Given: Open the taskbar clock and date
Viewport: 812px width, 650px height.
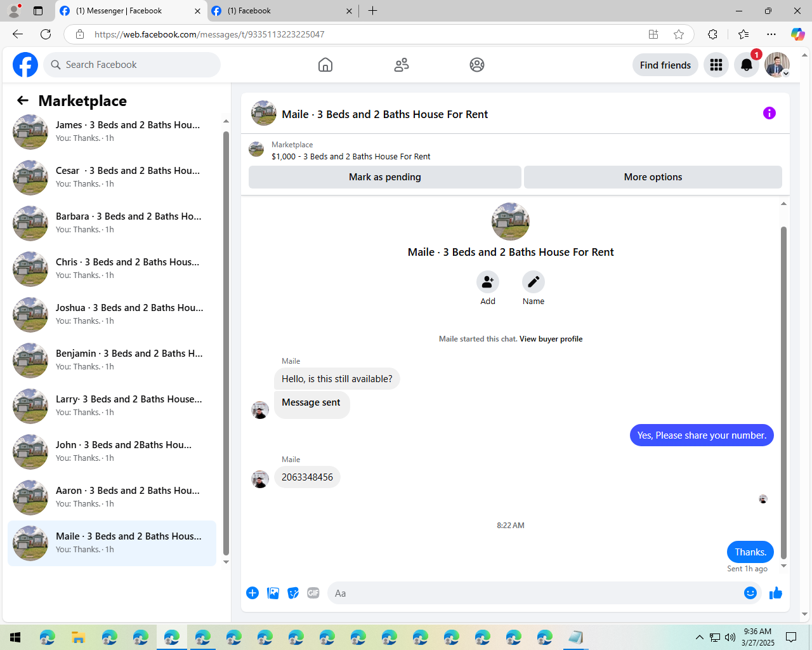Looking at the screenshot, I should (758, 637).
